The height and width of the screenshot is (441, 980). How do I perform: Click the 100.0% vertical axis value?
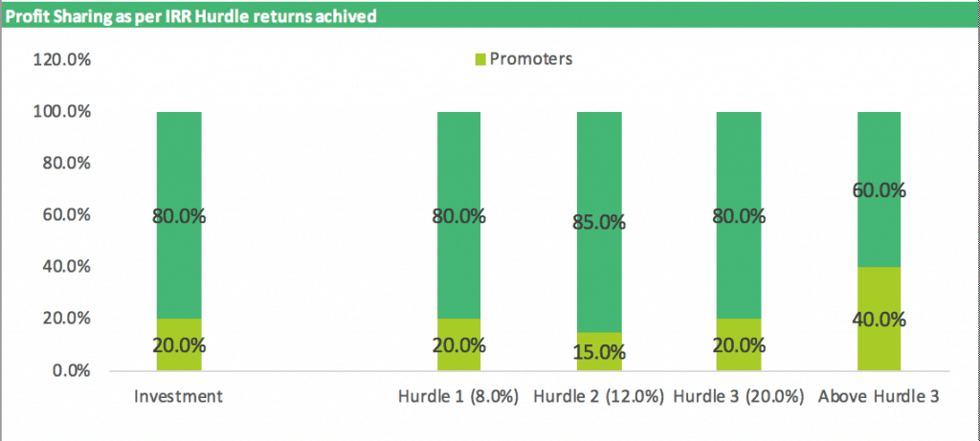coord(62,113)
